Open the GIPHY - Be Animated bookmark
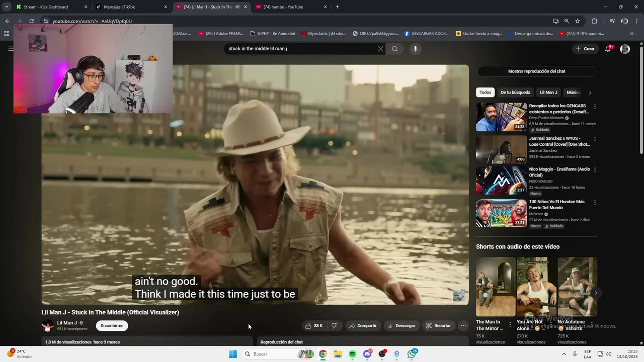 [x=273, y=34]
